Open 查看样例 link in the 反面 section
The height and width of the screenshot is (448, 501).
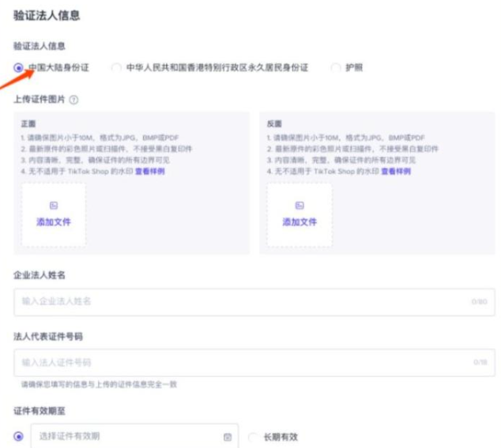(x=396, y=171)
